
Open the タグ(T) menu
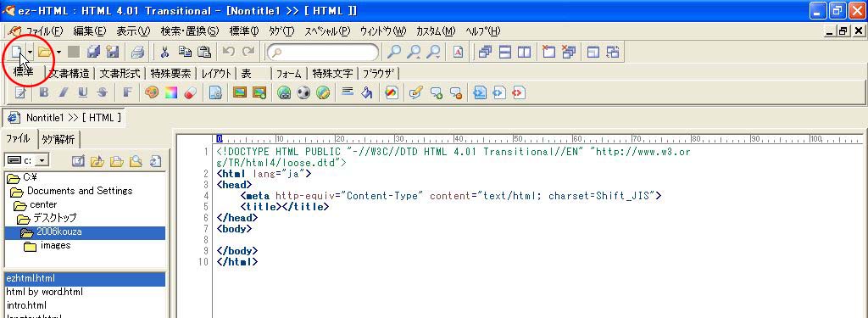tap(281, 31)
